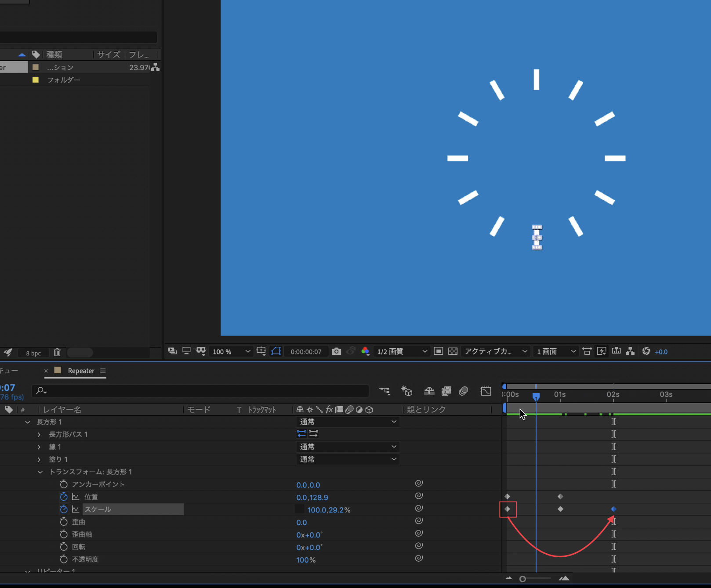Viewport: 711px width, 588px height.
Task: Open the Graph Editor in timeline
Action: tap(486, 391)
